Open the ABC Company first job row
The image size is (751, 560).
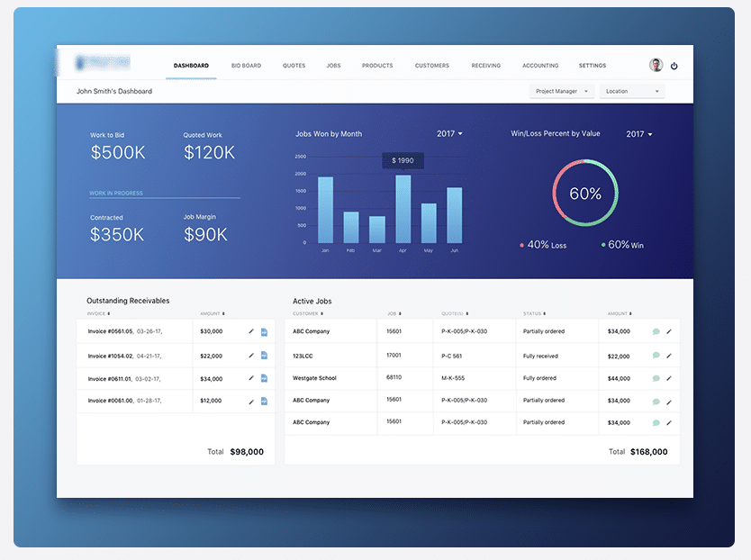tap(482, 331)
